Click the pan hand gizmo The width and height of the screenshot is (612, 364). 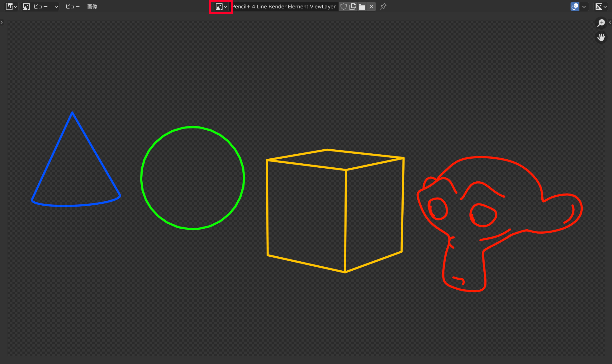[x=601, y=37]
